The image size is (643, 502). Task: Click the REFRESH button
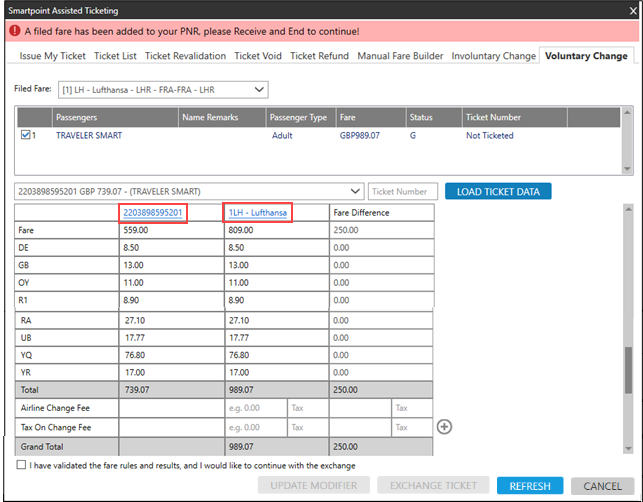click(x=529, y=486)
